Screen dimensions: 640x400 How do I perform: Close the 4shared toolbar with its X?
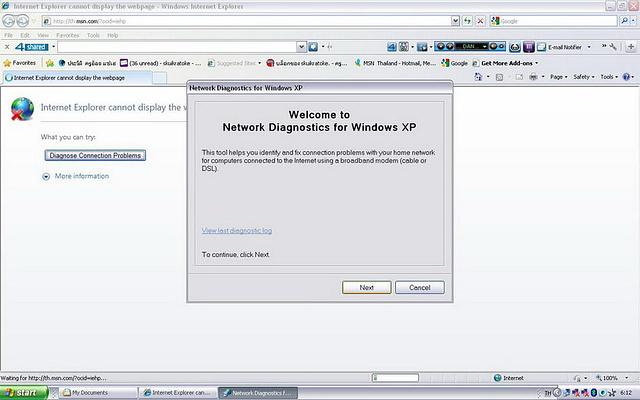(7, 47)
